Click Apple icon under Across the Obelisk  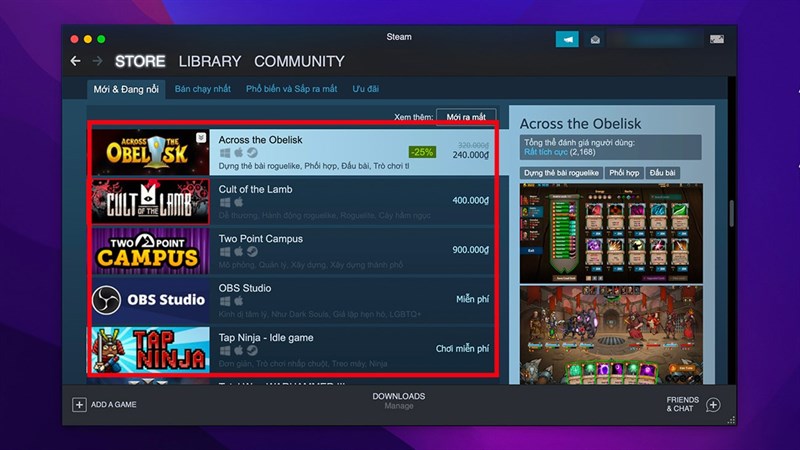(x=239, y=152)
